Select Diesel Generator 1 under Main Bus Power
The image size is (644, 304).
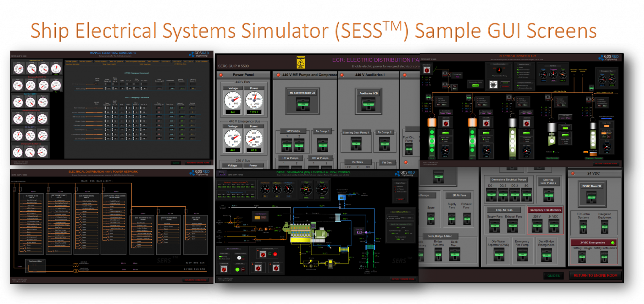point(524,70)
